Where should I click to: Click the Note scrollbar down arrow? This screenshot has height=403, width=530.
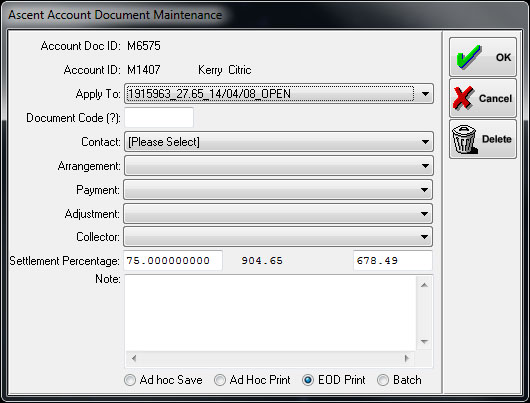(425, 342)
